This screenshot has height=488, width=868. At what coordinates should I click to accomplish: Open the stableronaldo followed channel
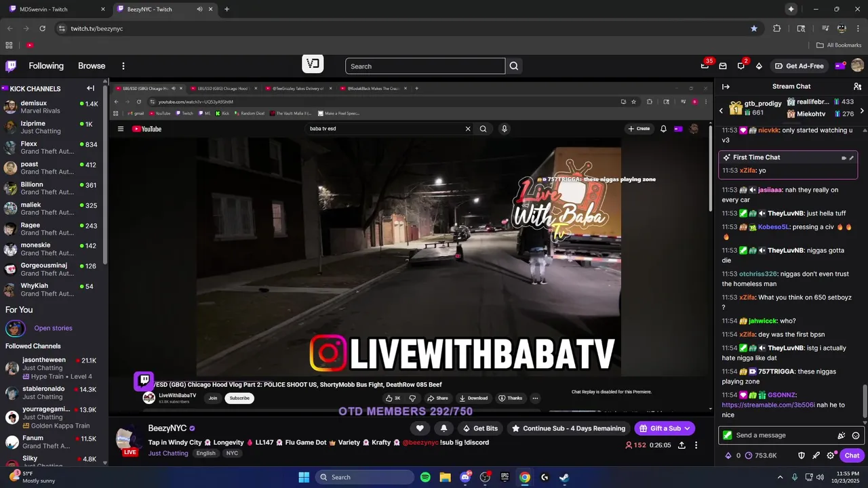pyautogui.click(x=51, y=393)
